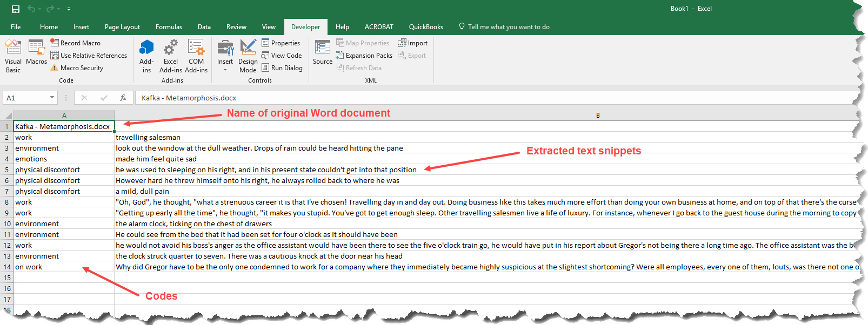Toggle Design Mode
The height and width of the screenshot is (325, 868).
[x=248, y=56]
